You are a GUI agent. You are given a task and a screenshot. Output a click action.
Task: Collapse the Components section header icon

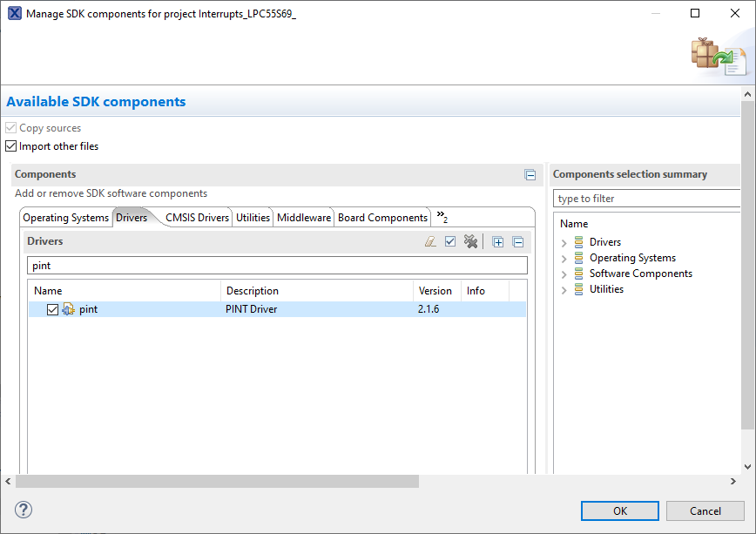530,175
